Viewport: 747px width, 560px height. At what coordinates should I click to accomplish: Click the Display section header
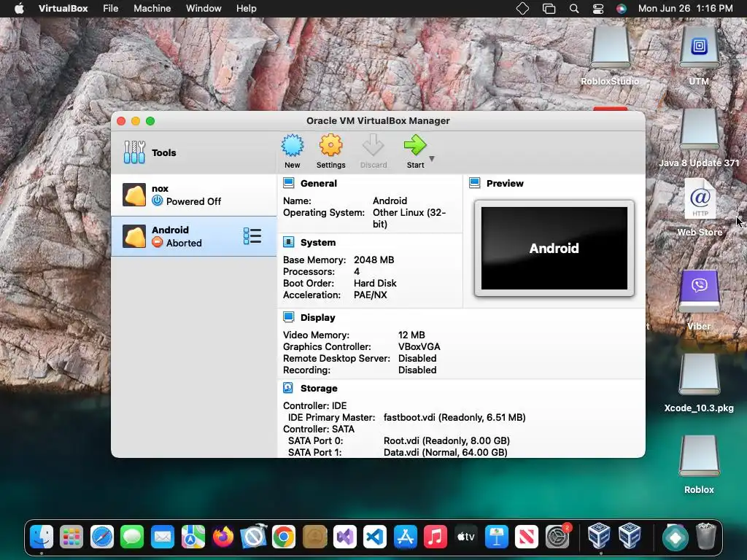[317, 318]
